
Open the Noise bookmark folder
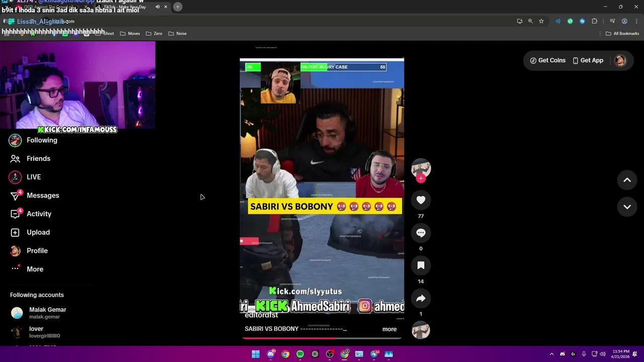(x=177, y=34)
